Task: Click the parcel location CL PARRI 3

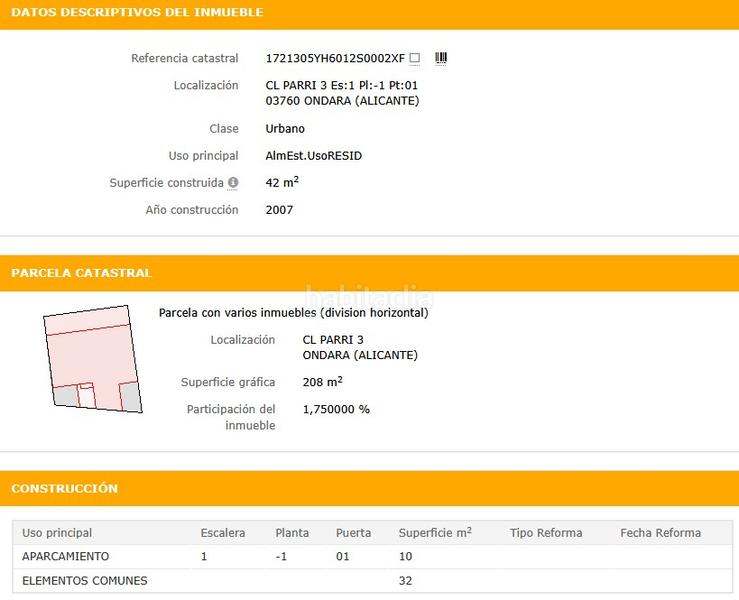Action: click(x=333, y=340)
